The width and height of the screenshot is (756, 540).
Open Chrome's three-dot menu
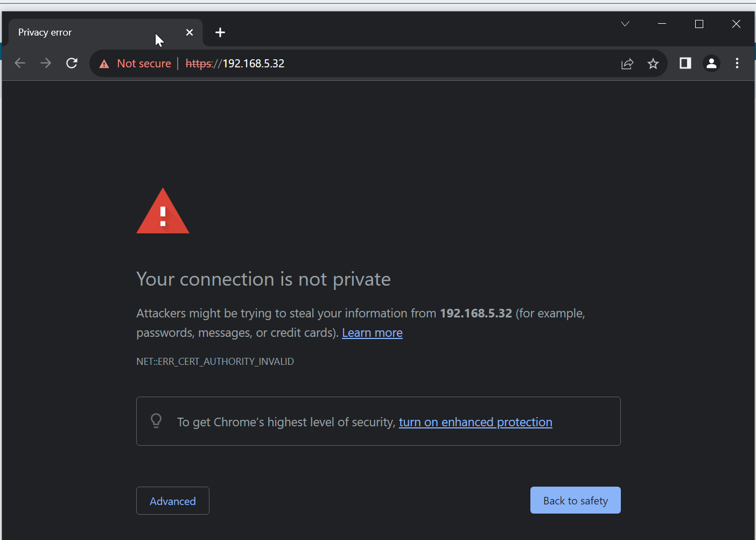737,63
